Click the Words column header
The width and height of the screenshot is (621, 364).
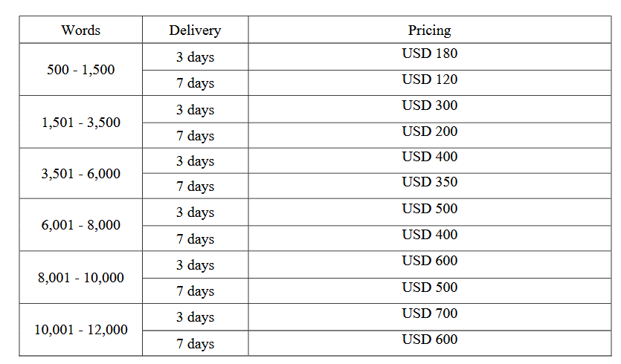(x=81, y=30)
